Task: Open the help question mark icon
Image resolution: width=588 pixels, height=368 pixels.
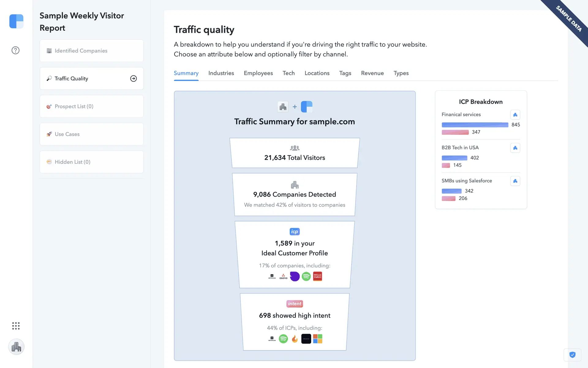Action: click(x=15, y=50)
